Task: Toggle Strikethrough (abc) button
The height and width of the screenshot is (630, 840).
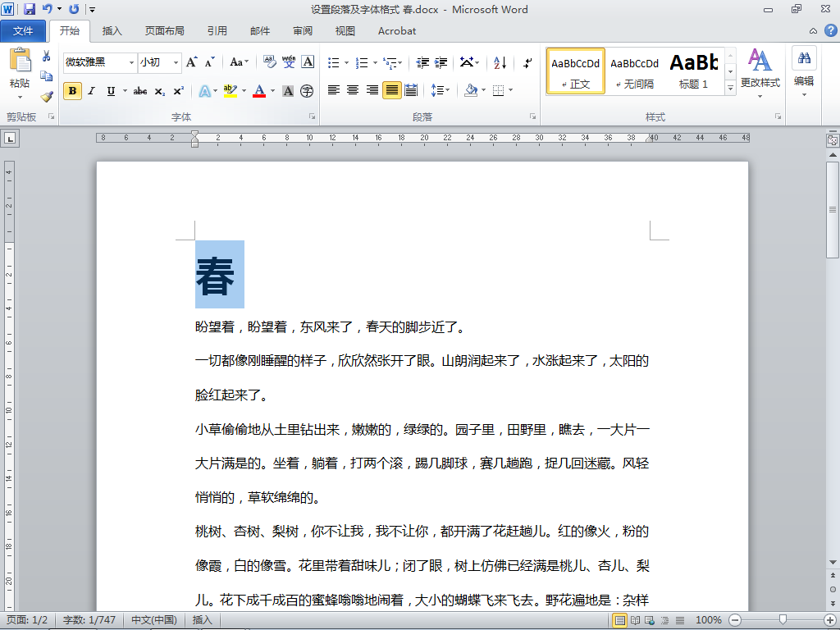Action: pyautogui.click(x=140, y=91)
